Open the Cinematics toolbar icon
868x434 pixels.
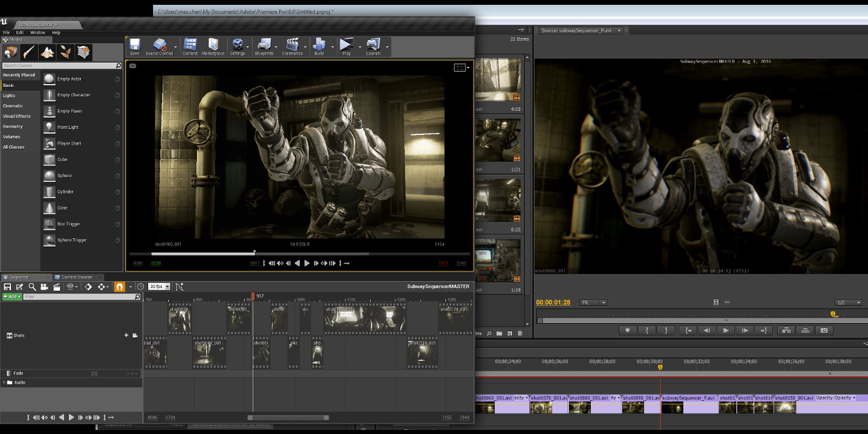coord(293,46)
